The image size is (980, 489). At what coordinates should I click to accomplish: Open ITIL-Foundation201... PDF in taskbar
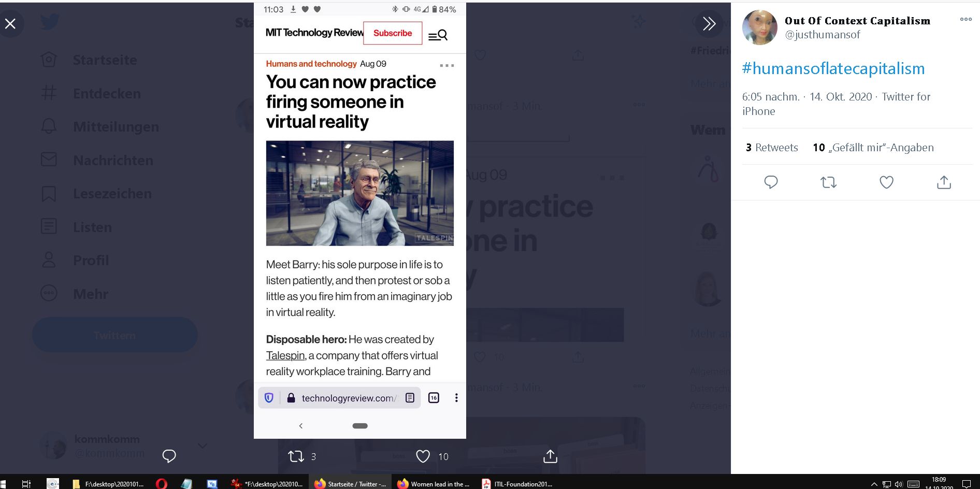[x=517, y=484]
